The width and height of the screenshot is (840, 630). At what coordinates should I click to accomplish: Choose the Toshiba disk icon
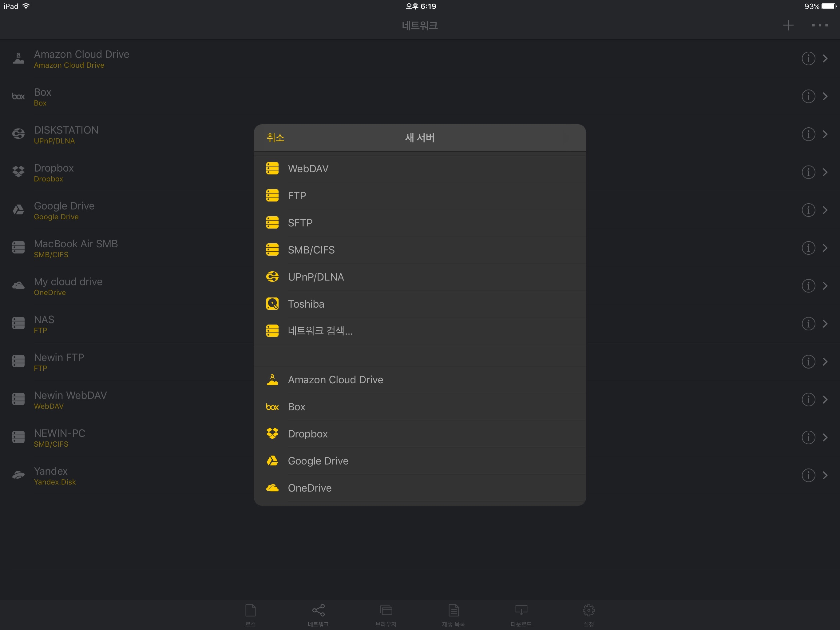pyautogui.click(x=272, y=304)
